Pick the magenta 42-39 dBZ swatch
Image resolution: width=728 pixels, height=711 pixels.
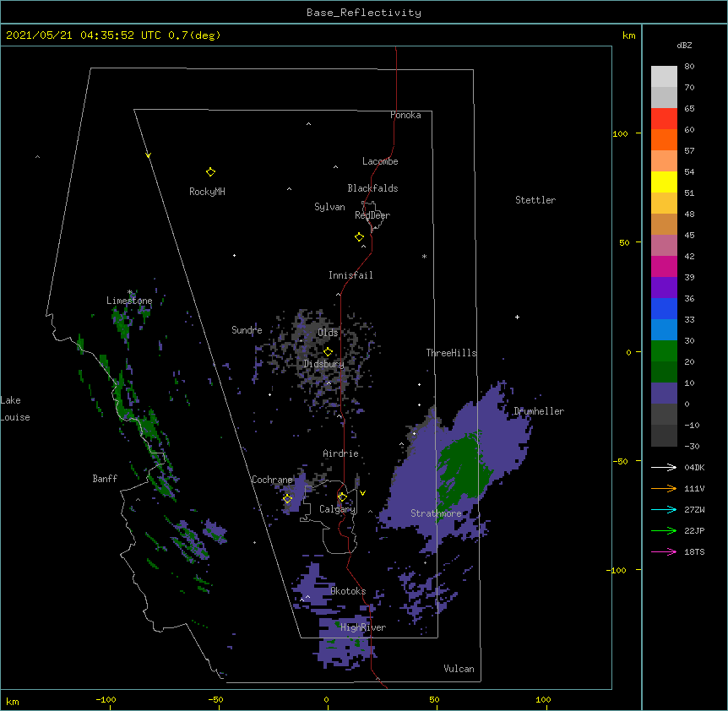(x=664, y=266)
